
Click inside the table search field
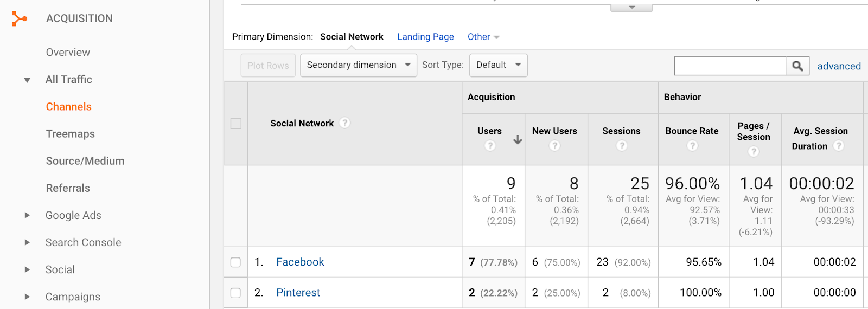[x=730, y=66]
